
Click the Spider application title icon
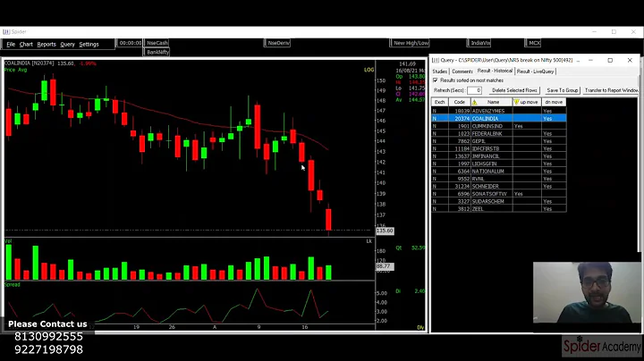6,31
